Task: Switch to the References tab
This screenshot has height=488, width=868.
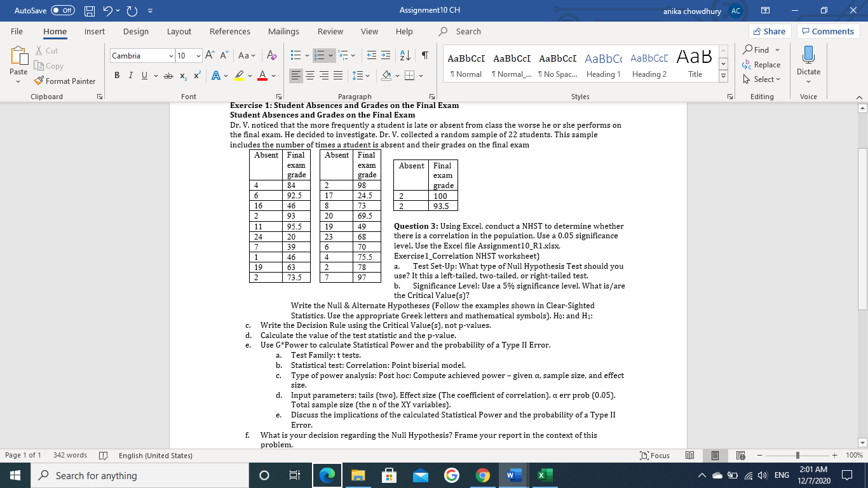Action: tap(229, 31)
